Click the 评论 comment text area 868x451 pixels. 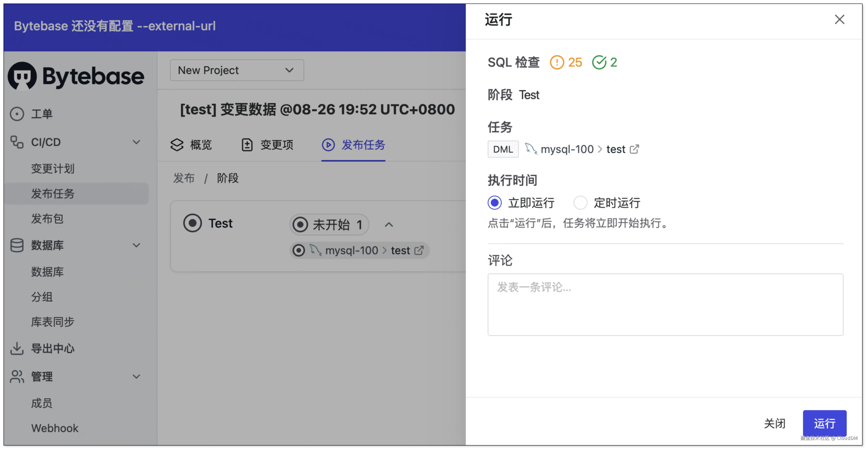[x=665, y=304]
